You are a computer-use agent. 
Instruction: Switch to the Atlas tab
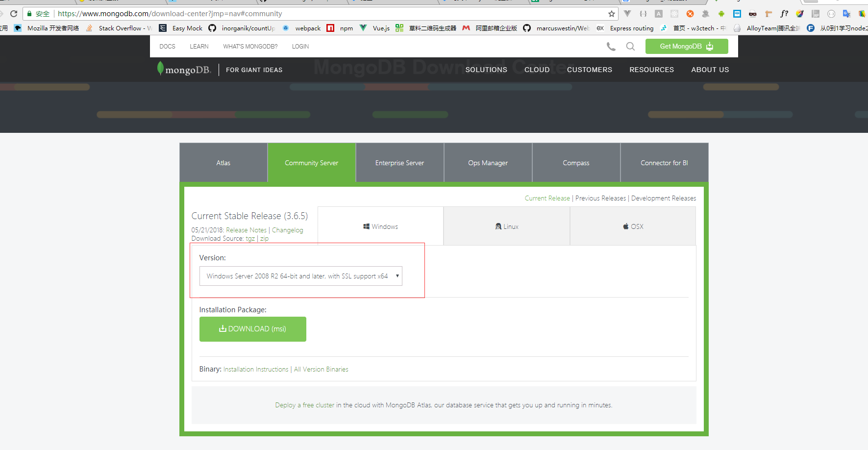(223, 163)
